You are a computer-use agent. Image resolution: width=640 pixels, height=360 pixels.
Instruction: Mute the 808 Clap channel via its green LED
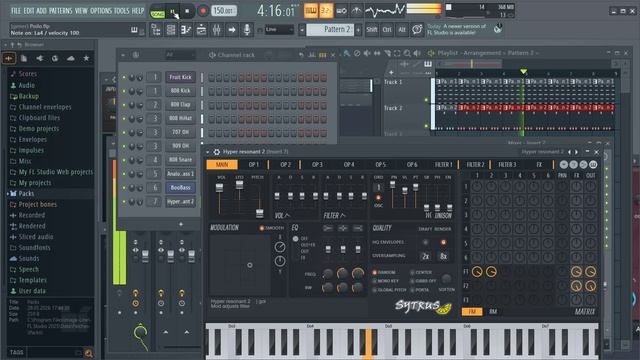pos(124,105)
